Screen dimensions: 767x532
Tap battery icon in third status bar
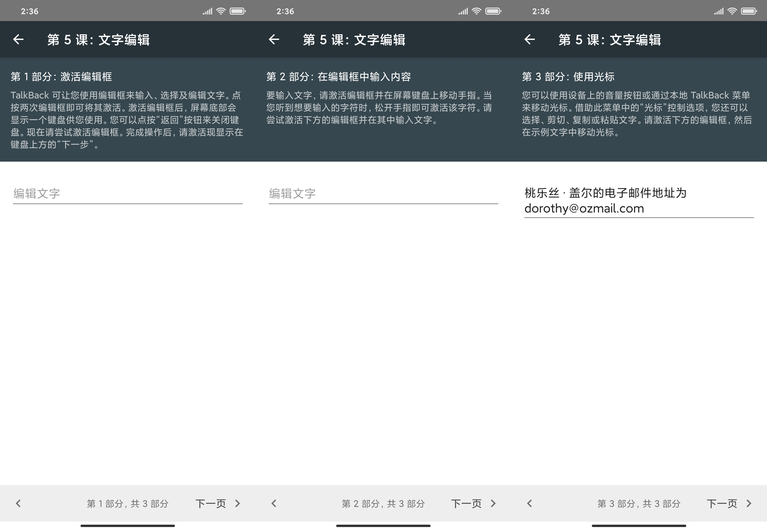point(749,11)
